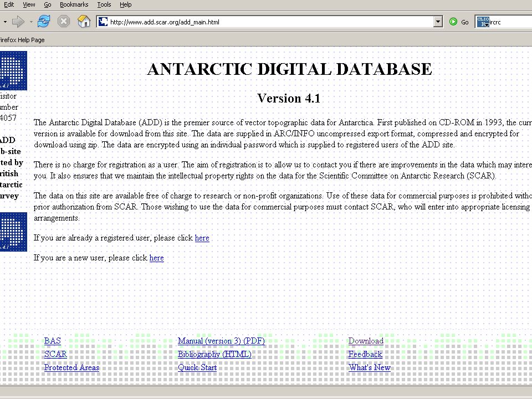Open Manual (version 3) (PDF) link
Screen dimensions: 532x399
coord(221,341)
